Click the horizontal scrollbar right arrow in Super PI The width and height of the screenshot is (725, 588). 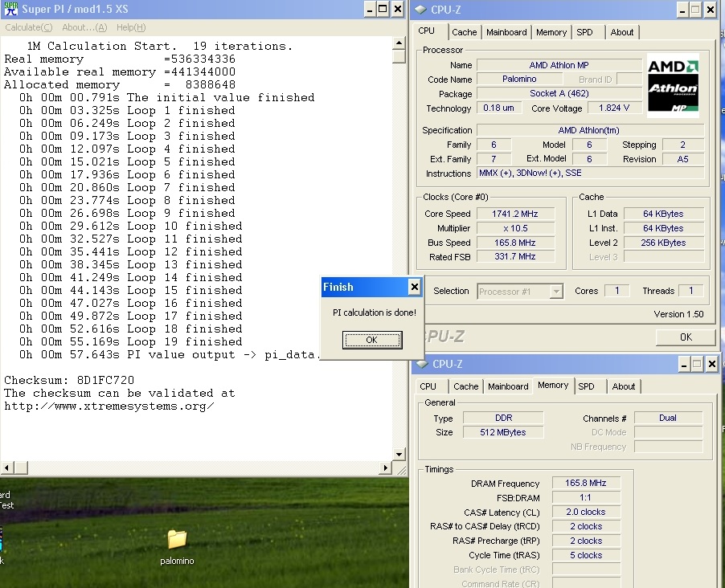tap(386, 468)
